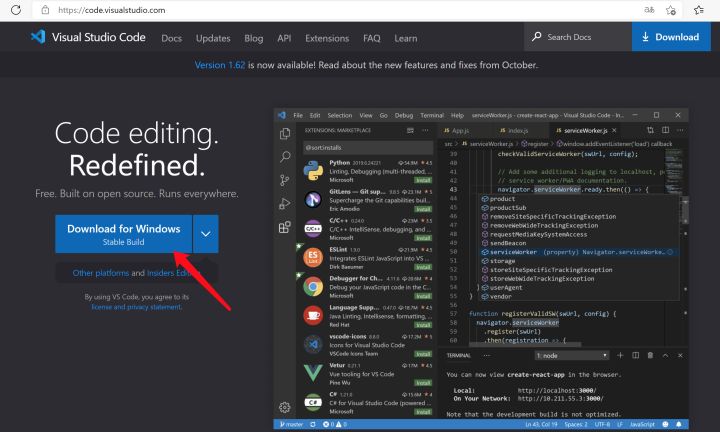The width and height of the screenshot is (720, 432).
Task: Open the Source Control branch icon
Action: (285, 180)
